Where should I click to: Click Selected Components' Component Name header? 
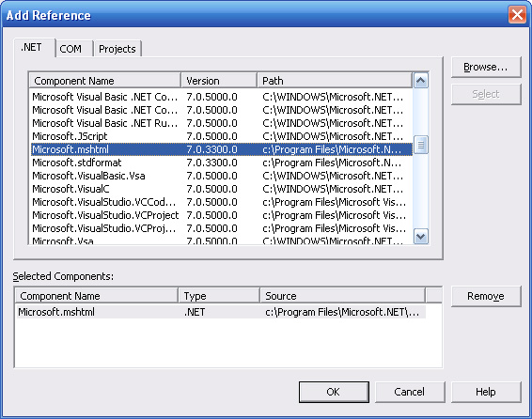tap(97, 296)
